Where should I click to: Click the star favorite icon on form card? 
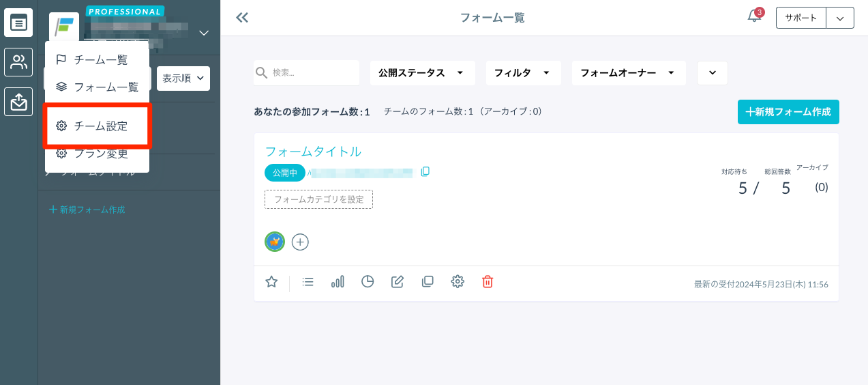(x=271, y=282)
